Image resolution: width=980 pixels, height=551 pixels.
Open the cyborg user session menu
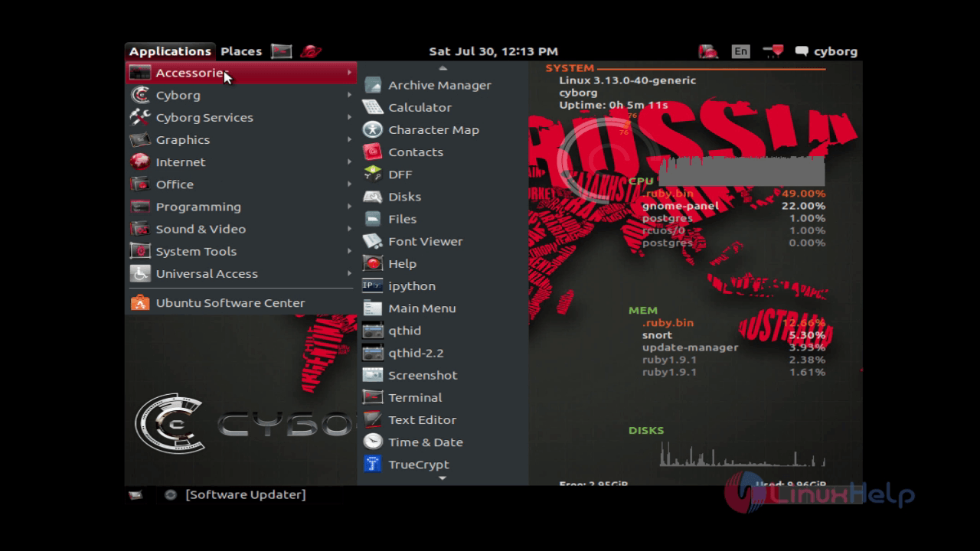(x=827, y=51)
